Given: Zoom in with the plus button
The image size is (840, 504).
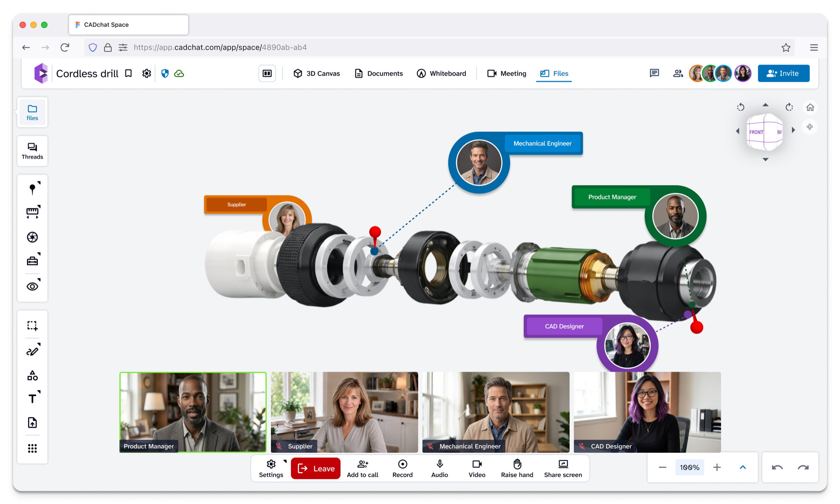Looking at the screenshot, I should pyautogui.click(x=717, y=467).
